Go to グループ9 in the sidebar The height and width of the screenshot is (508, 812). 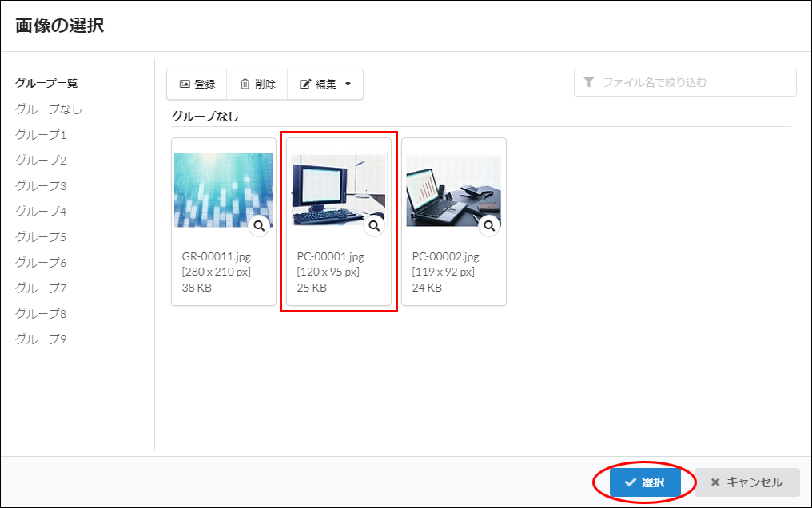pos(41,339)
